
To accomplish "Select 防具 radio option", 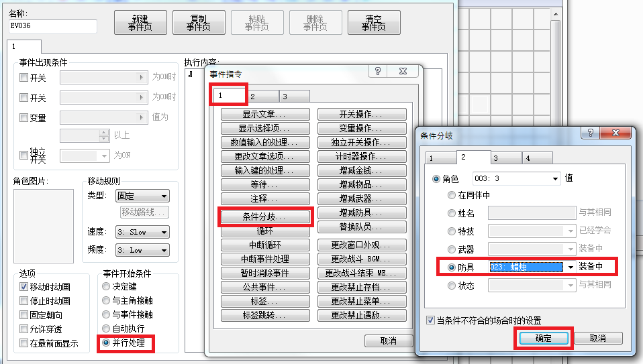I will click(452, 267).
